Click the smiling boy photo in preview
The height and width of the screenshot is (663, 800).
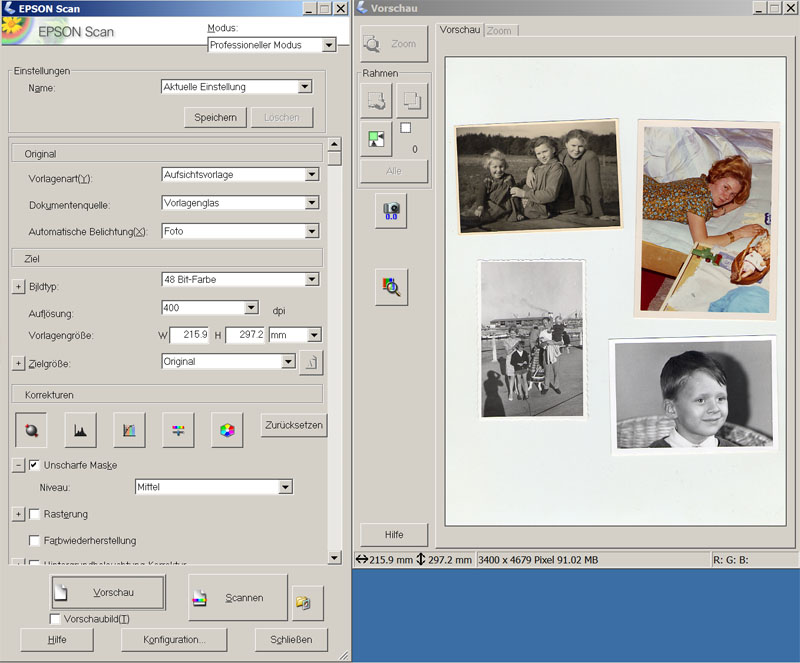(x=692, y=393)
